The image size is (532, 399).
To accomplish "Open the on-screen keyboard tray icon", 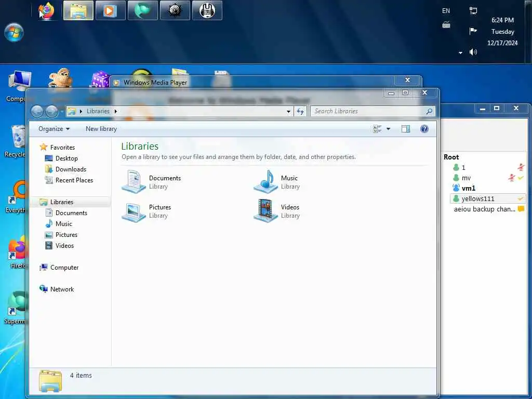I will coord(446,25).
